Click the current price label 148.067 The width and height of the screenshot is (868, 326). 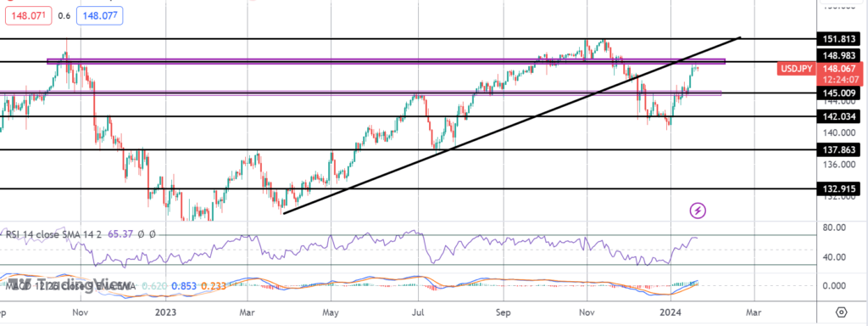pos(839,69)
